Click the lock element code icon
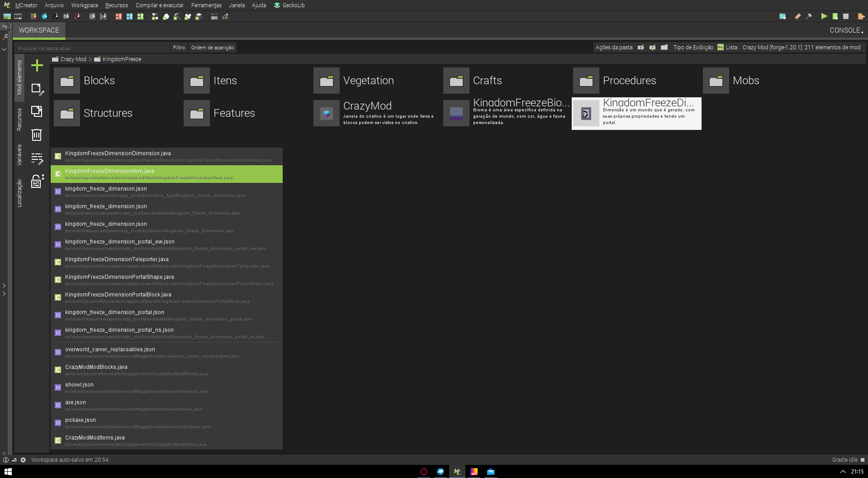Viewport: 868px width, 478px height. (37, 181)
